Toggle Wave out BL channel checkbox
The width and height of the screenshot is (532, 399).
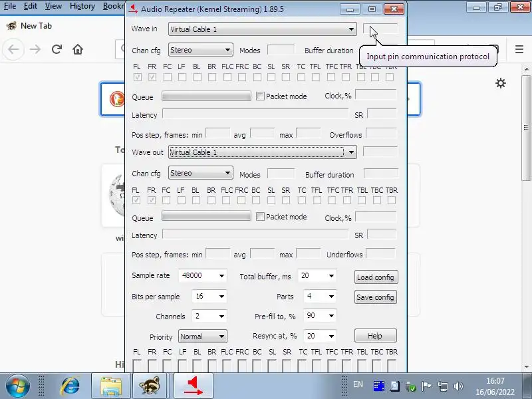(196, 200)
